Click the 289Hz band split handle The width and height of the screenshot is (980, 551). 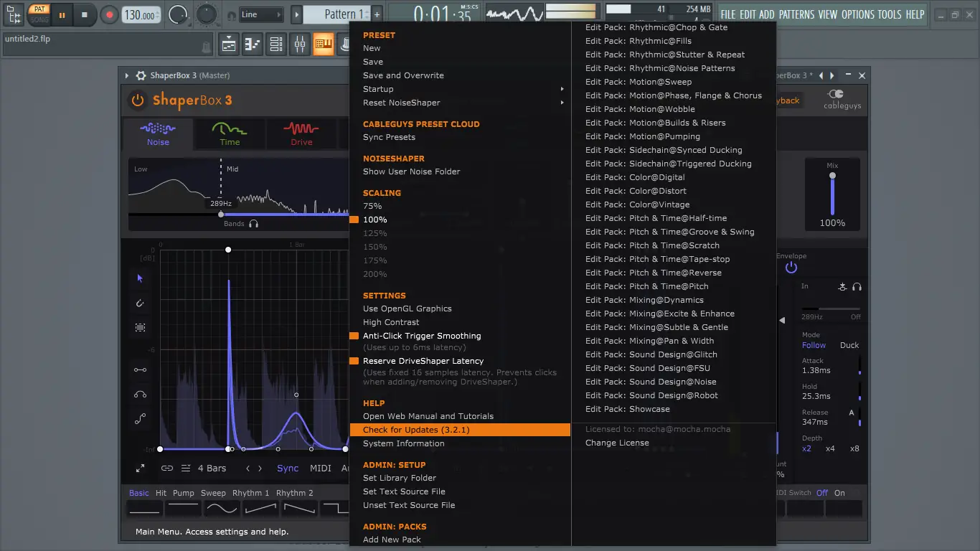pos(221,214)
